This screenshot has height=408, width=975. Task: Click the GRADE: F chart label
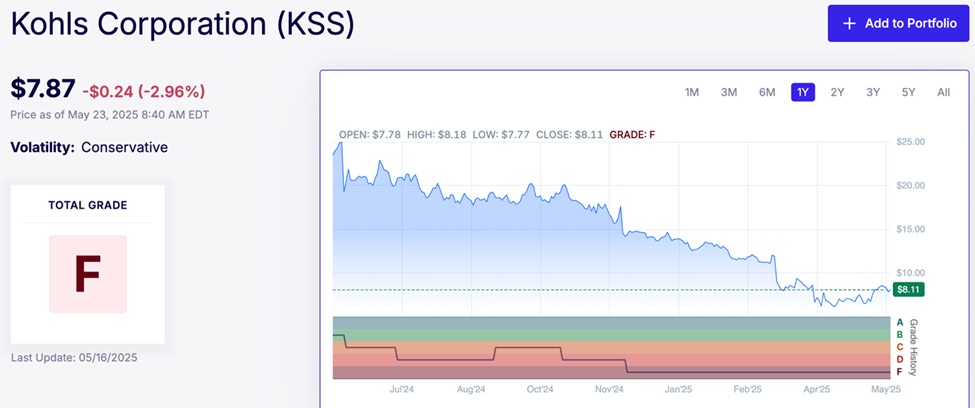pos(632,134)
